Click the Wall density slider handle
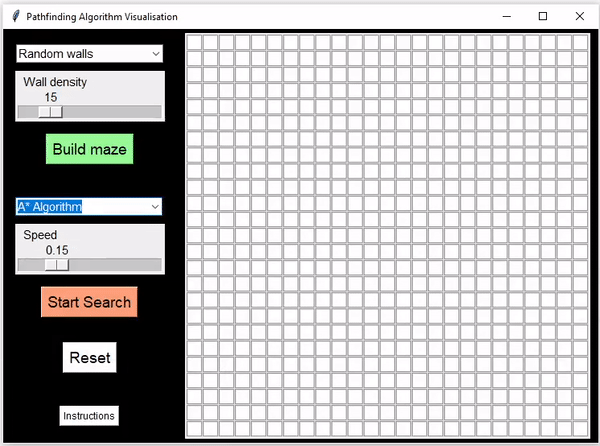Screen dimensions: 600x446 coord(50,112)
